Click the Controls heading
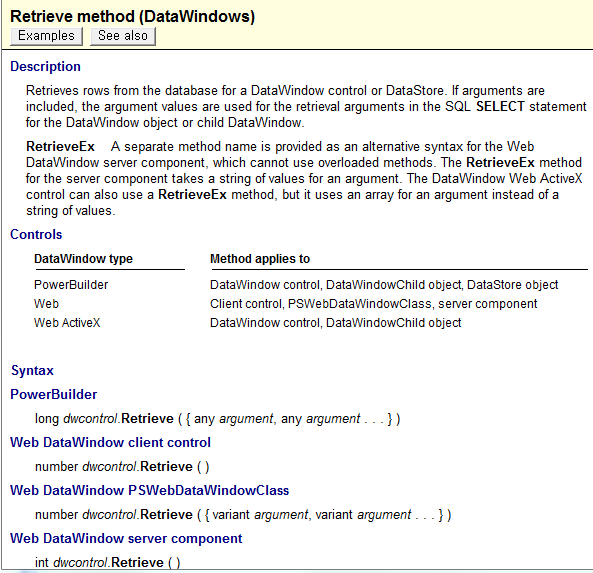The width and height of the screenshot is (593, 573). (36, 234)
